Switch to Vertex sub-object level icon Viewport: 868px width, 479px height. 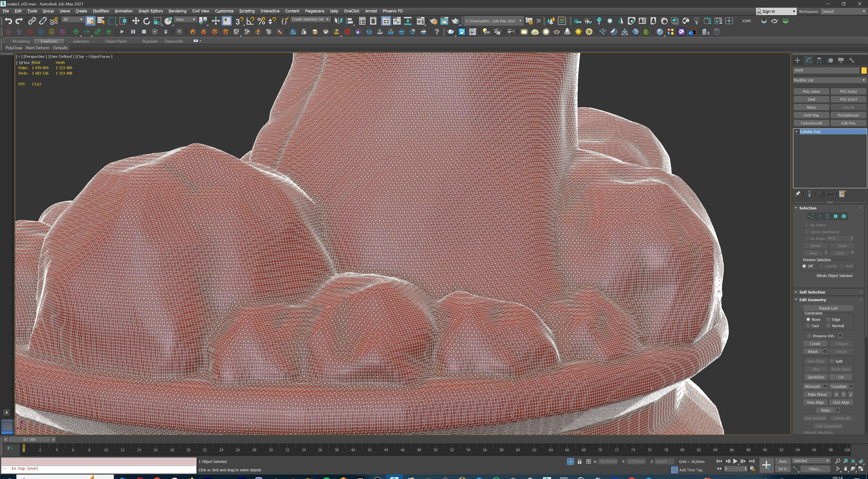[x=811, y=216]
